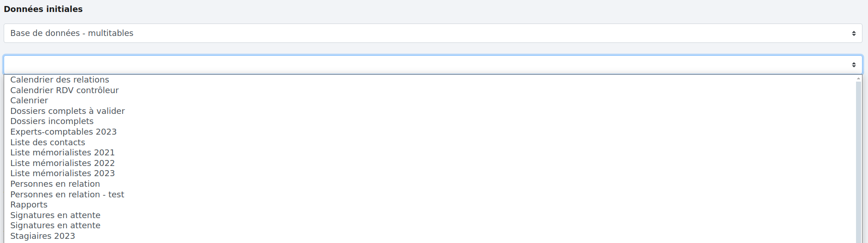
Task: Pick Liste des contacts option
Action: tap(47, 142)
